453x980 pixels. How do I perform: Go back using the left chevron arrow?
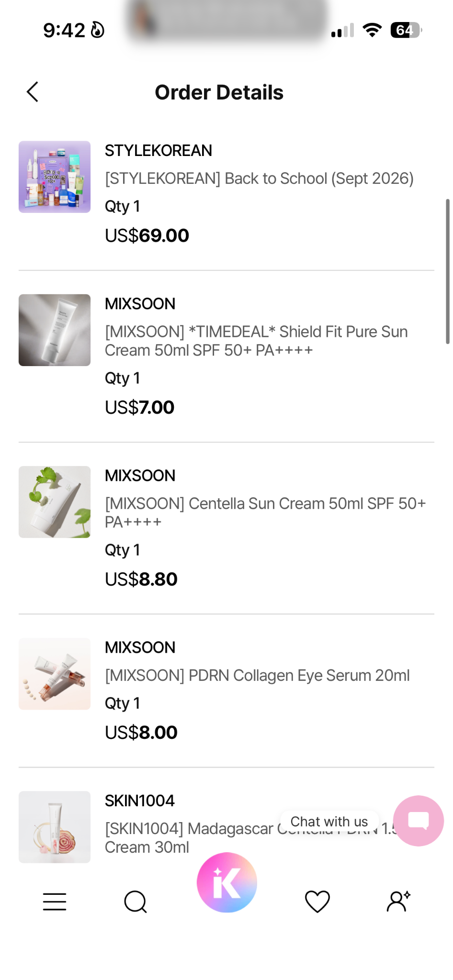pyautogui.click(x=32, y=92)
